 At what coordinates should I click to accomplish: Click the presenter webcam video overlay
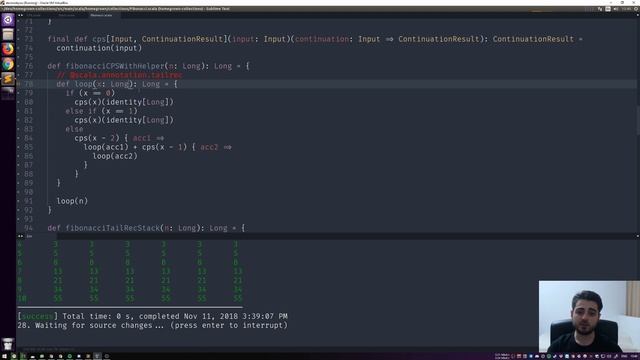[x=589, y=316]
